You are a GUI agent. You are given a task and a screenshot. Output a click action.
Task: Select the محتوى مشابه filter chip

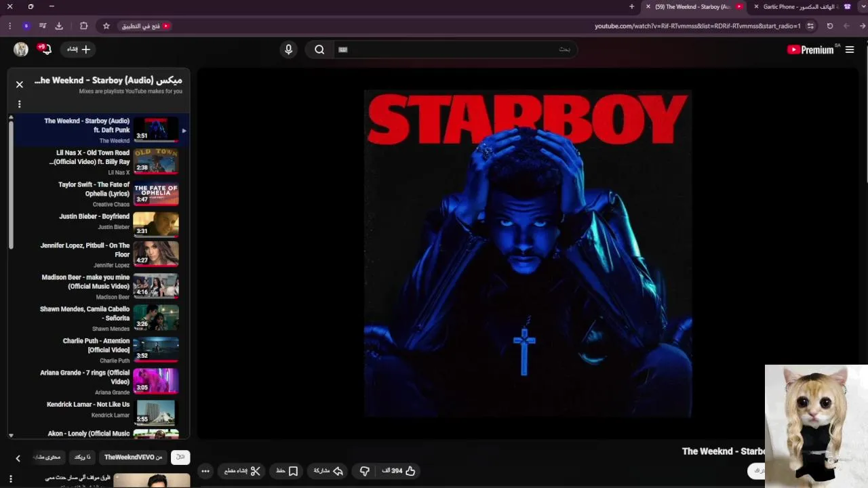[x=48, y=457]
